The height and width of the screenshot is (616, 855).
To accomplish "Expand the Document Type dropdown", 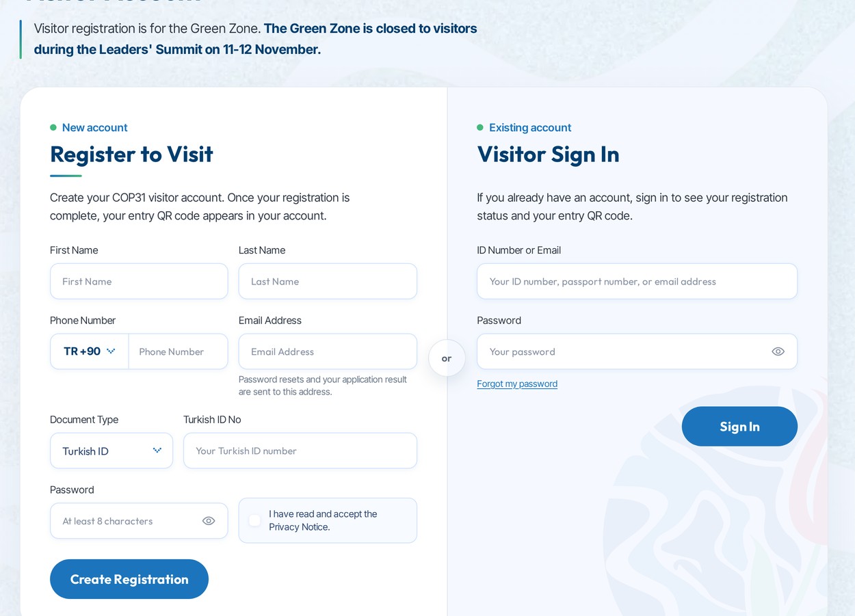I will click(x=111, y=451).
